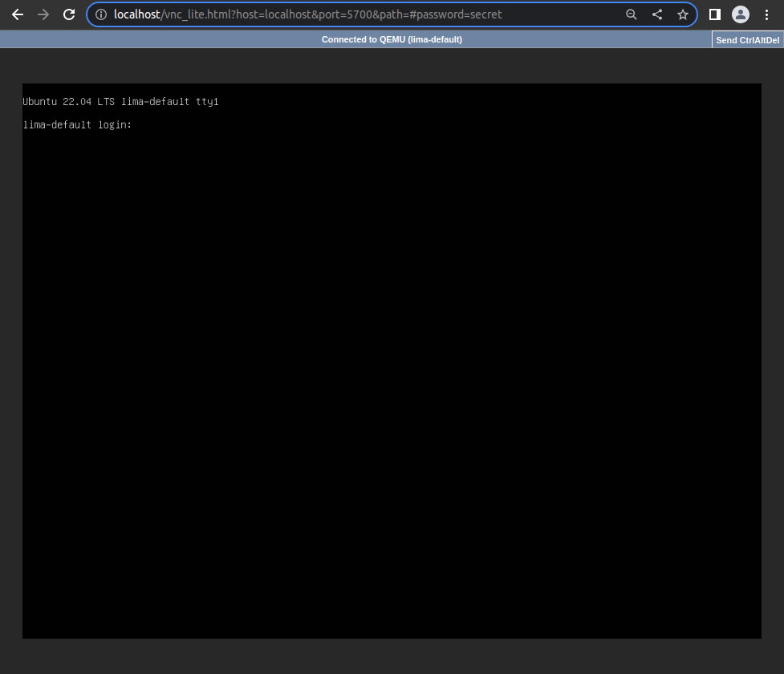Click the address bar URL
The image size is (784, 674).
pos(321,14)
